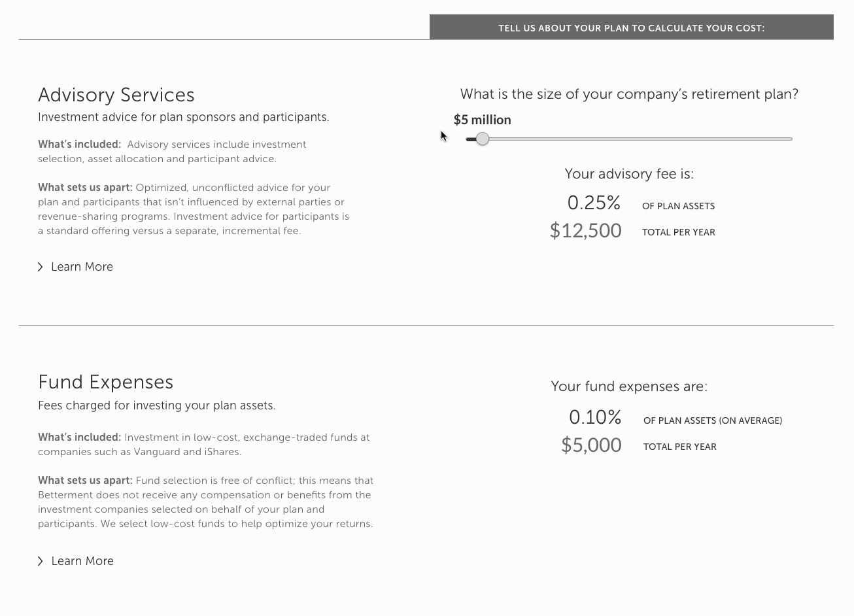Expand Learn More under Advisory Services
The image size is (854, 616).
tap(82, 267)
